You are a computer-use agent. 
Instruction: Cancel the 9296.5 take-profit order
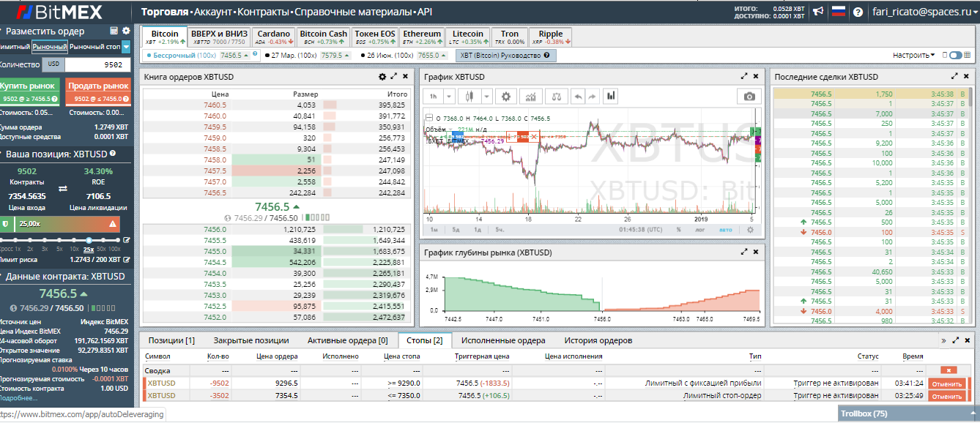[x=947, y=383]
